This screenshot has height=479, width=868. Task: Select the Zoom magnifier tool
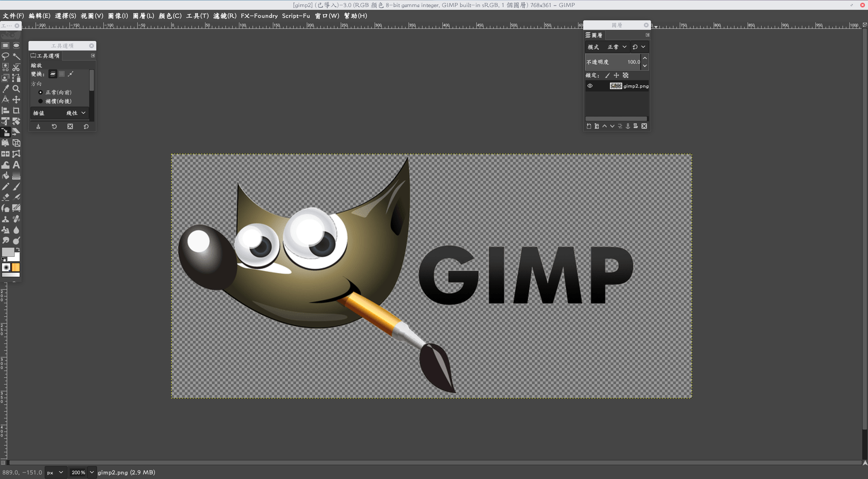click(16, 89)
